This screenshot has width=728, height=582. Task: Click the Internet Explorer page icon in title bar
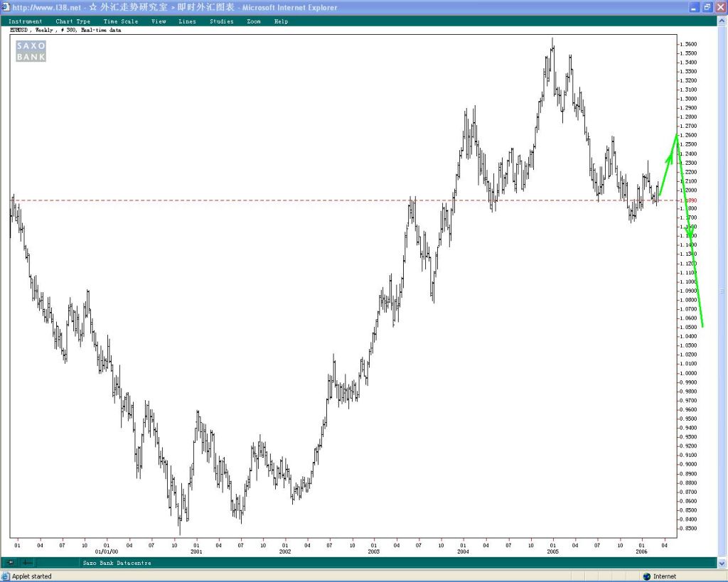pyautogui.click(x=6, y=7)
